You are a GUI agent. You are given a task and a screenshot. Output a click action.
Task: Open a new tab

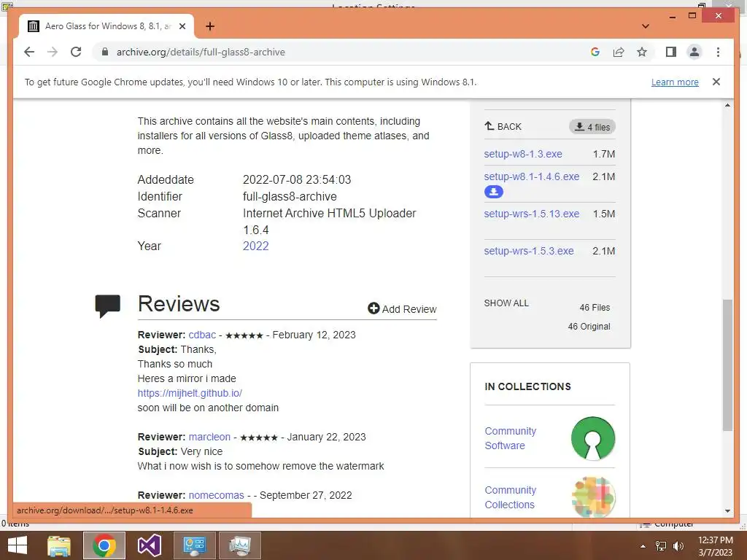tap(210, 26)
